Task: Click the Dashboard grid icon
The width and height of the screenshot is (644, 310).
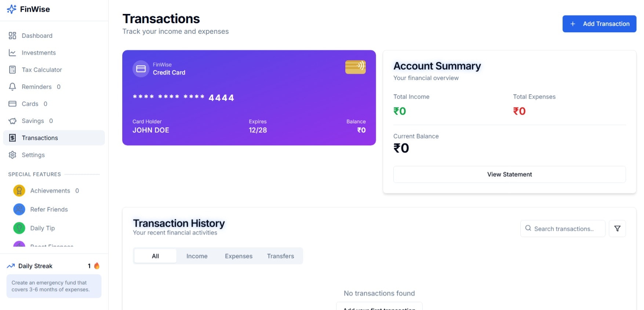Action: point(12,36)
